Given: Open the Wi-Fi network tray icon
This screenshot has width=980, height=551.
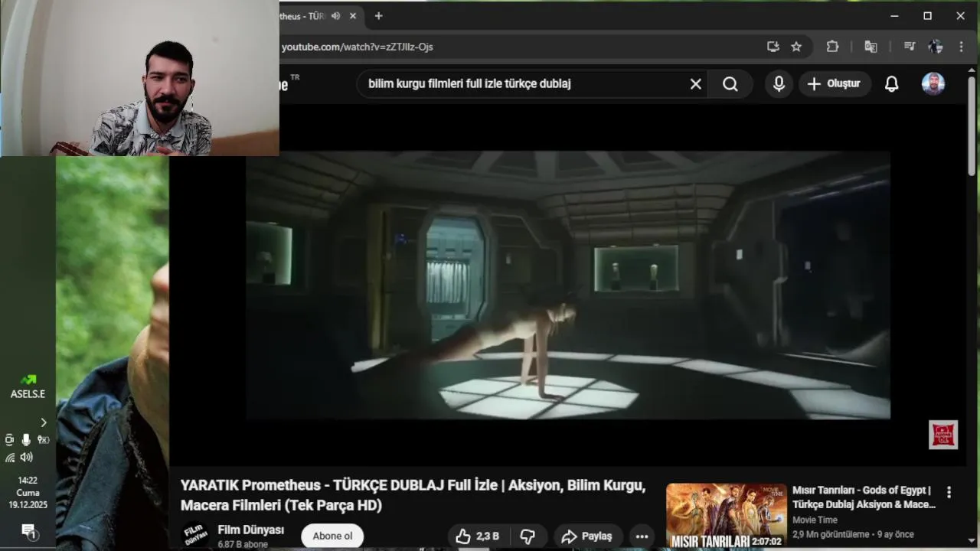Looking at the screenshot, I should 10,457.
